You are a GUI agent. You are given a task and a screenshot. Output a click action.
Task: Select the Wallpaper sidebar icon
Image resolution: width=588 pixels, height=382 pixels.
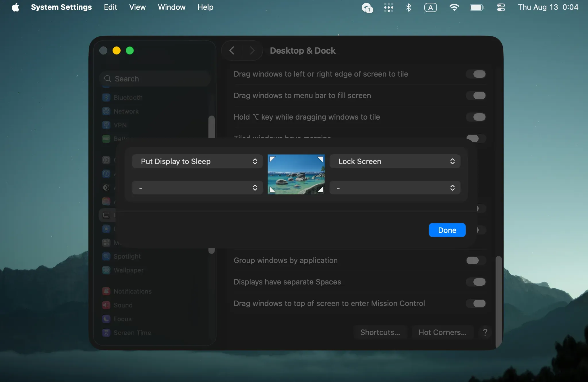[106, 270]
